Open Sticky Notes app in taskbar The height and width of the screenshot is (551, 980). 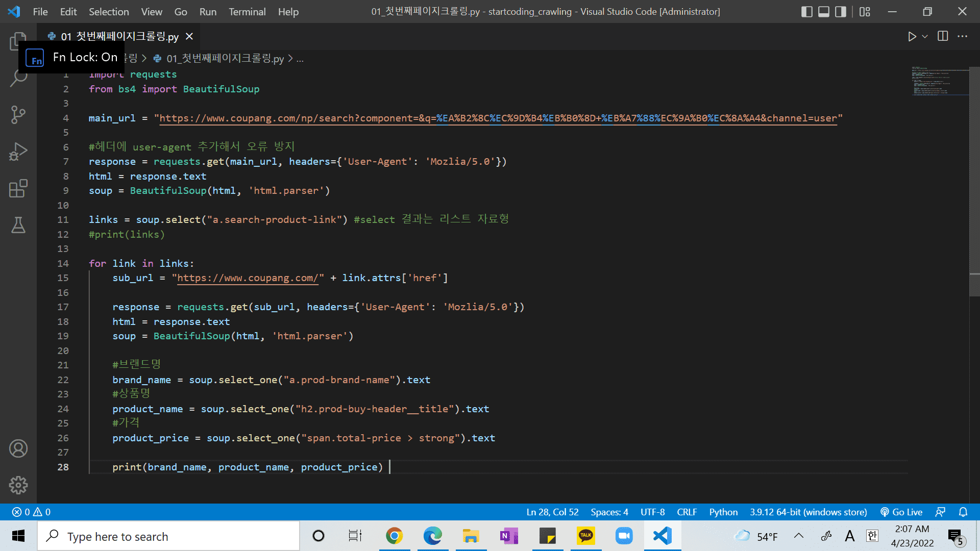point(547,536)
